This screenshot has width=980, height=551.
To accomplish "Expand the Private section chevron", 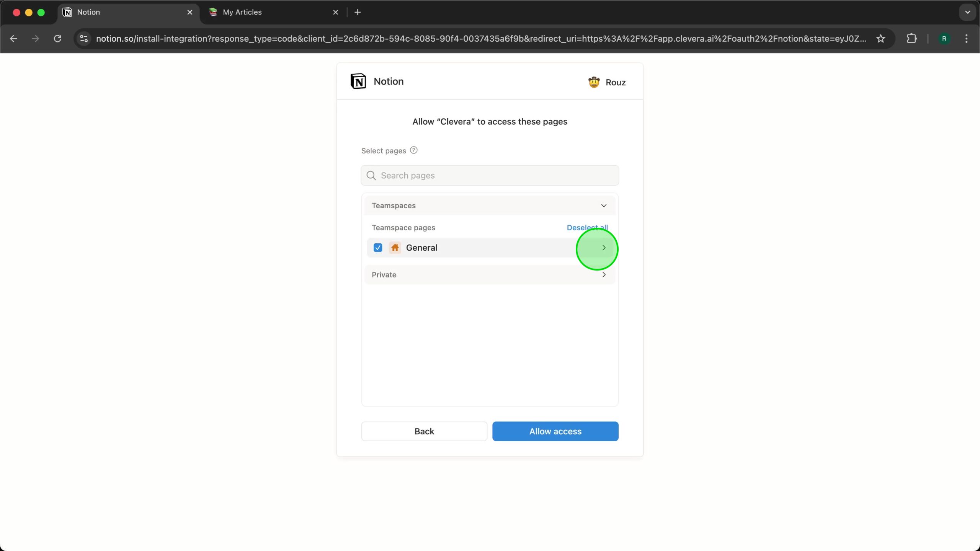I will coord(604,275).
